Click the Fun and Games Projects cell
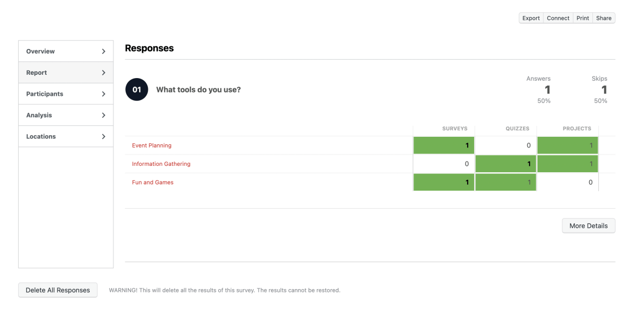644x309 pixels. 567,182
